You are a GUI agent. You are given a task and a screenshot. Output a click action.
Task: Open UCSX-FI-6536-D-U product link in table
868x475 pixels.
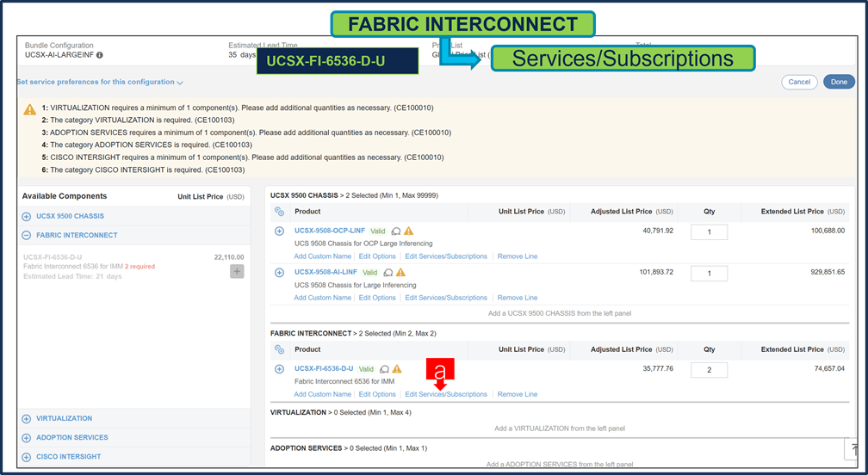(x=324, y=368)
